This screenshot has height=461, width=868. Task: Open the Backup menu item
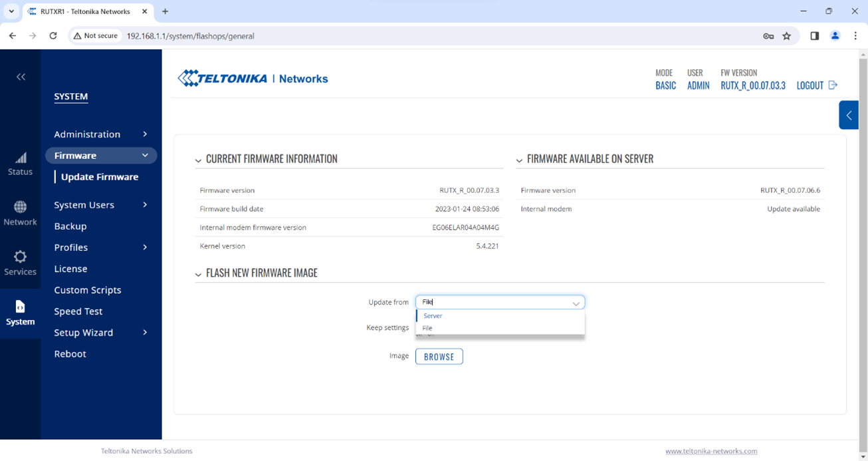point(70,226)
